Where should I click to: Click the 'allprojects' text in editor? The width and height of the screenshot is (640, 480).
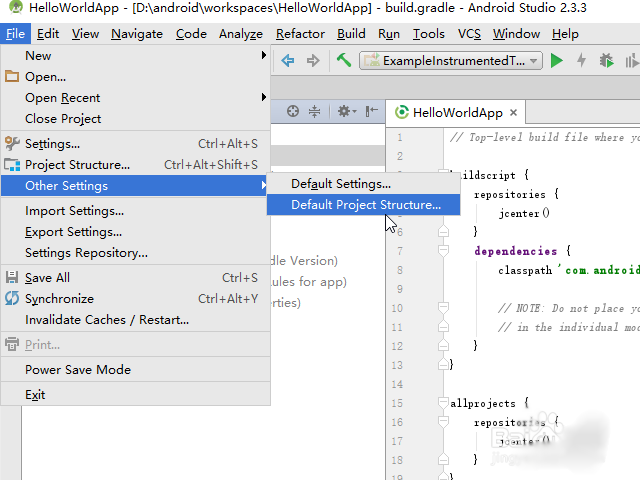tap(483, 403)
